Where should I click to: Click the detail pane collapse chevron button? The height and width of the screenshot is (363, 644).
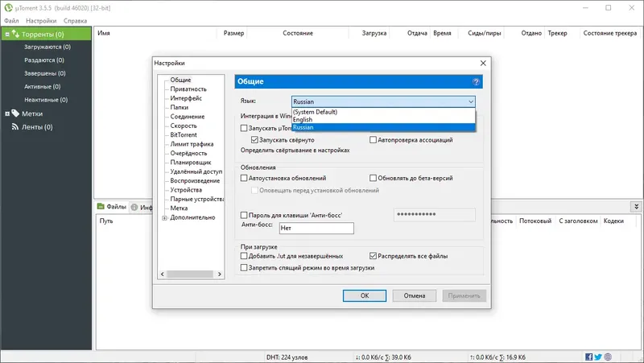tap(636, 207)
